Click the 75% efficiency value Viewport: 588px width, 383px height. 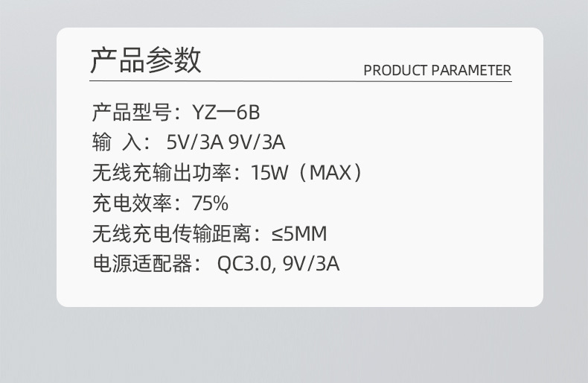[x=210, y=203]
